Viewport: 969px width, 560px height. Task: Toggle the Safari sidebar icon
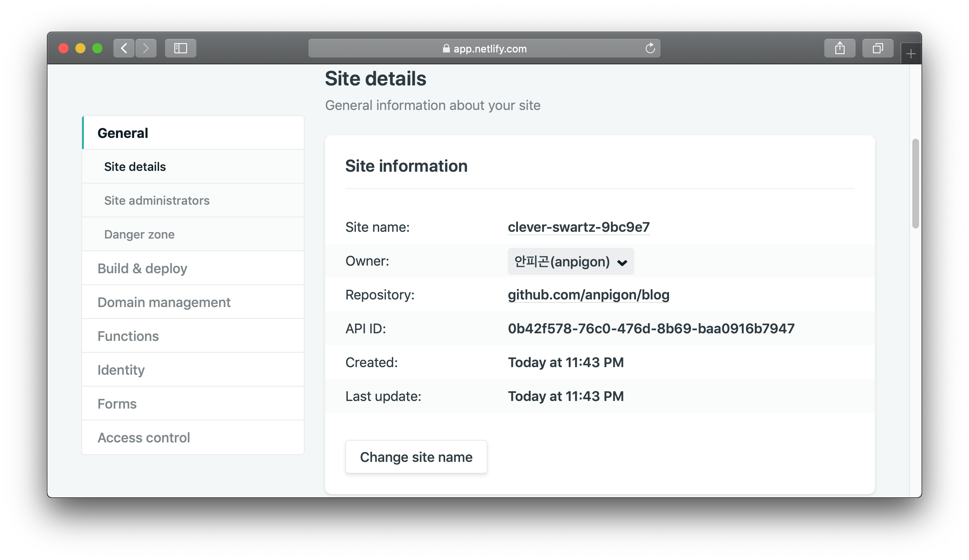(180, 48)
